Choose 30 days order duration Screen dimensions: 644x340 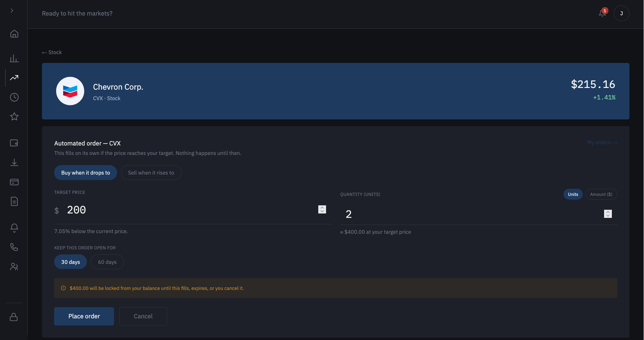tap(70, 262)
